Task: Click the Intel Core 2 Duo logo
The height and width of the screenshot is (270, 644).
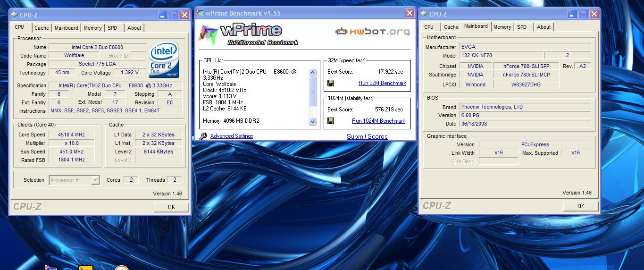Action: pyautogui.click(x=164, y=60)
